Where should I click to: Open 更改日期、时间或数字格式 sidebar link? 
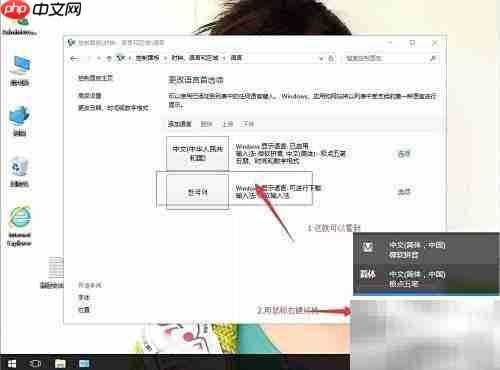[x=113, y=108]
